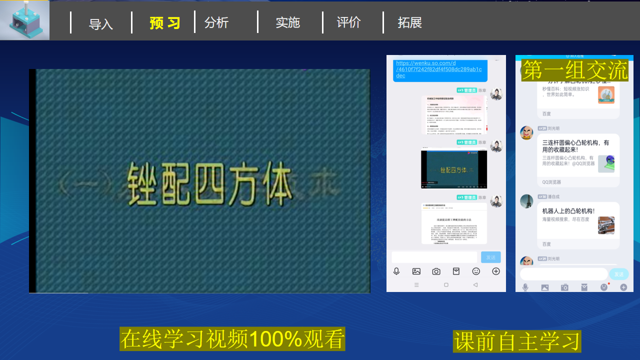Click the machine model logo icon
Viewport: 640px width, 360px height.
click(x=25, y=20)
